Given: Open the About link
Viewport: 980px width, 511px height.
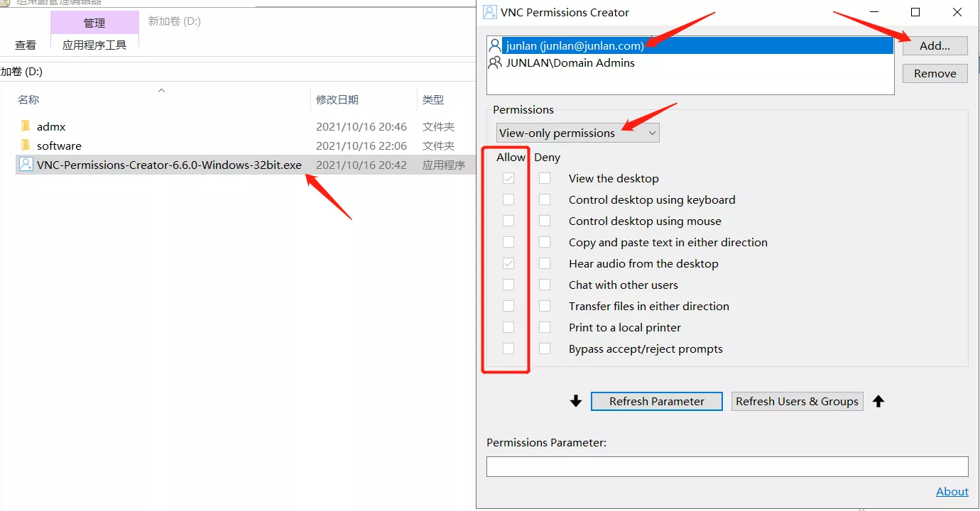Looking at the screenshot, I should pyautogui.click(x=952, y=491).
